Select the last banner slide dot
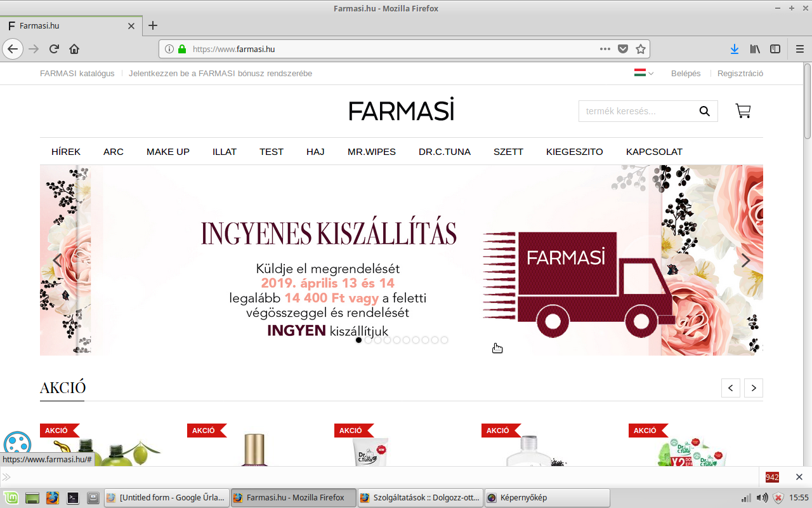The height and width of the screenshot is (508, 812). [x=444, y=340]
